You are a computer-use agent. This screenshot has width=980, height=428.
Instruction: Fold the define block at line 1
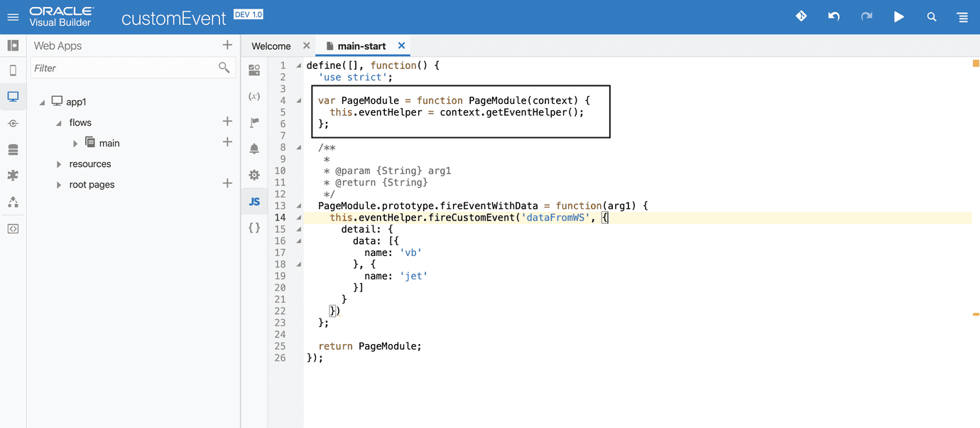coord(299,65)
